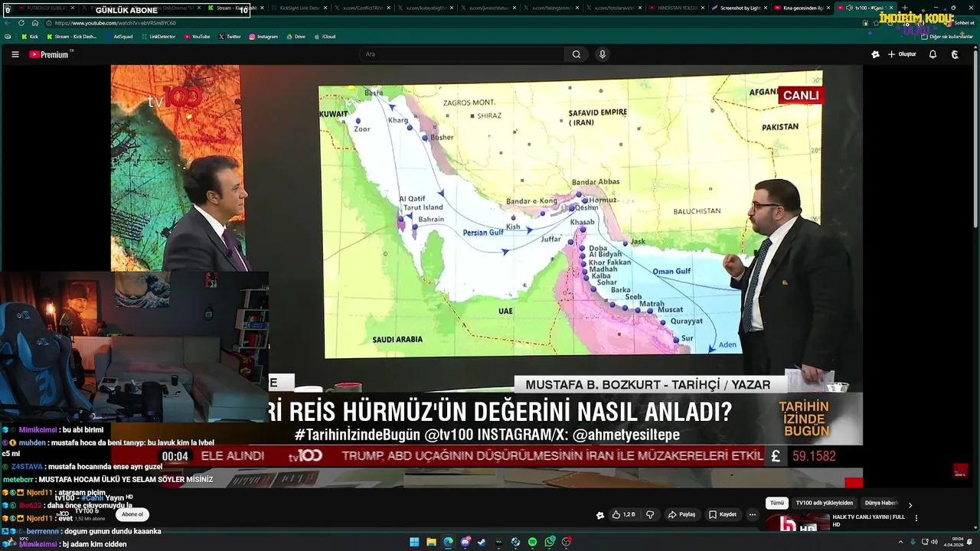Run search with magnifier button

[x=577, y=54]
